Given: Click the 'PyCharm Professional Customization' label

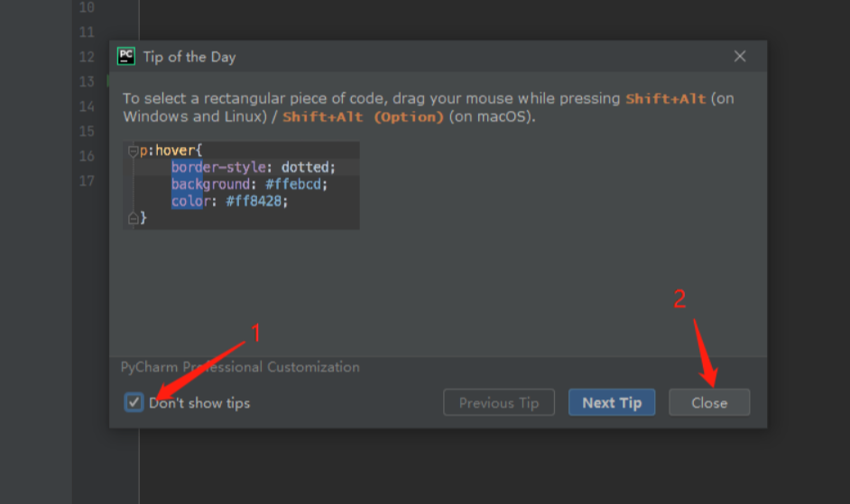Looking at the screenshot, I should [x=240, y=367].
